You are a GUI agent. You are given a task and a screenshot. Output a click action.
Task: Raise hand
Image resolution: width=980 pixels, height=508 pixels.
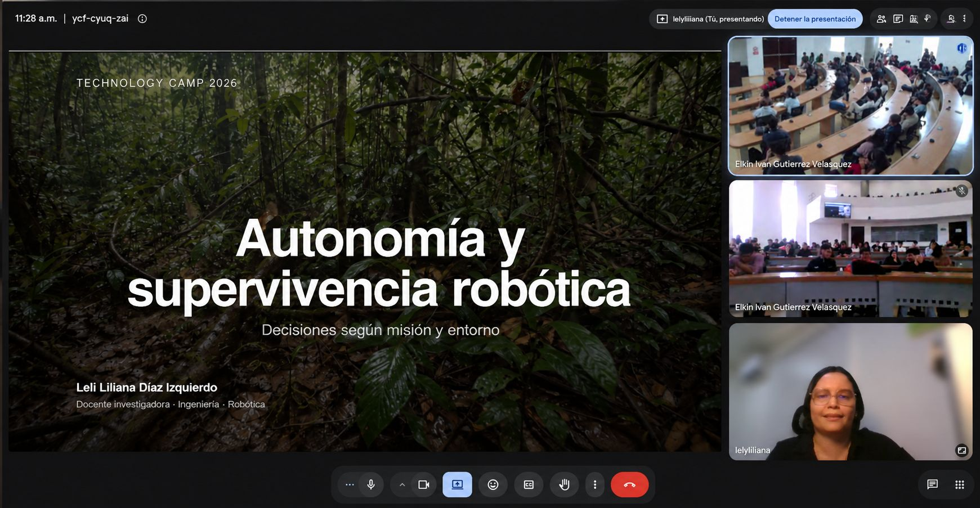click(564, 484)
